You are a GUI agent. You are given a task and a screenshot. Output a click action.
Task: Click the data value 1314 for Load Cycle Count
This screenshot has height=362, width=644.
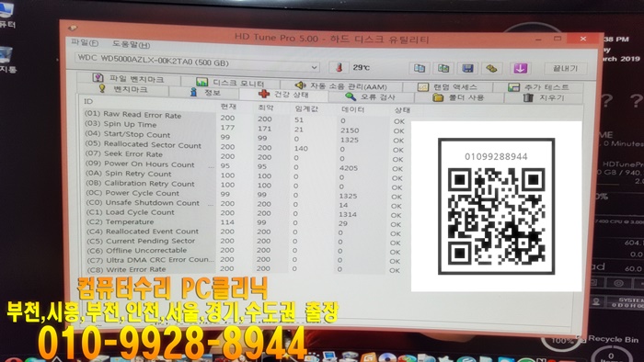pos(348,214)
